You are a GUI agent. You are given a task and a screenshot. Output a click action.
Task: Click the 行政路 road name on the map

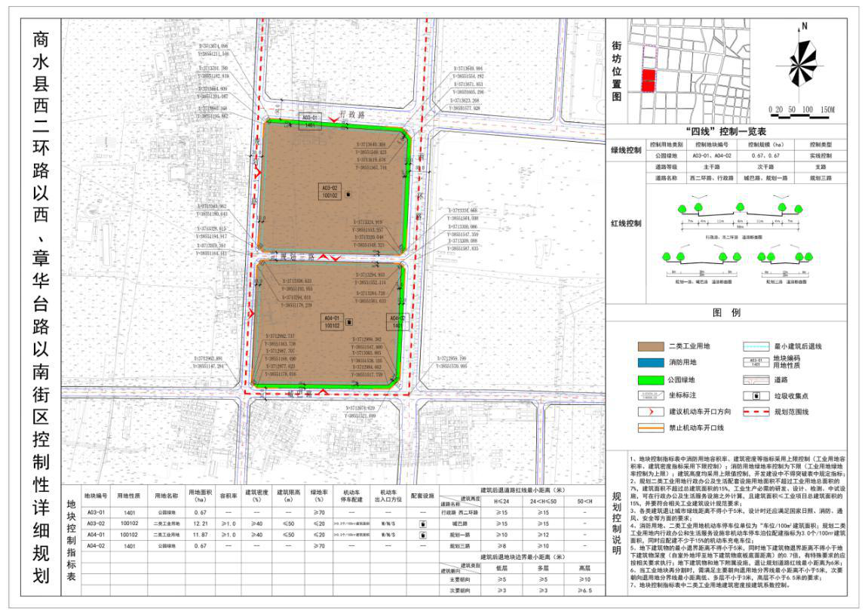click(x=353, y=115)
